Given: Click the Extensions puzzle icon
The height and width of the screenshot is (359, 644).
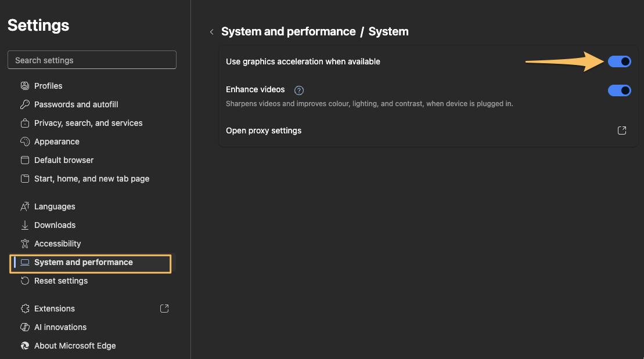Looking at the screenshot, I should pyautogui.click(x=24, y=309).
